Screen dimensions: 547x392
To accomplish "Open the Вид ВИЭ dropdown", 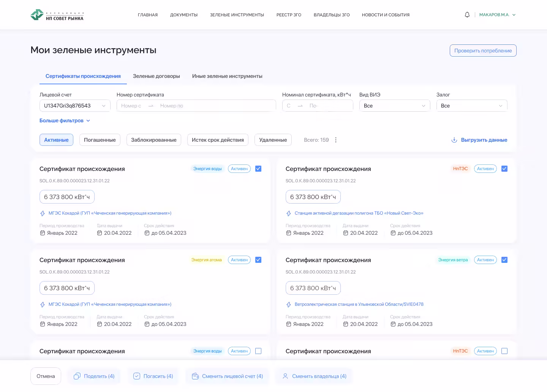I will [x=394, y=106].
